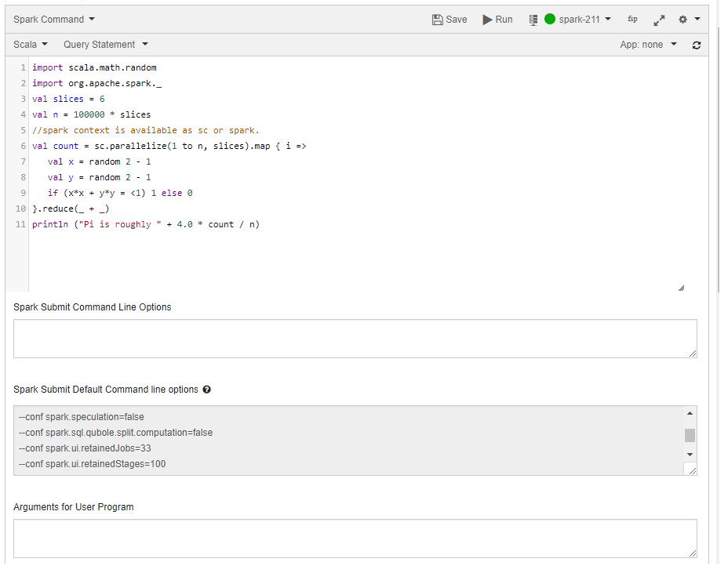Expand editor to full screen
Image resolution: width=728 pixels, height=573 pixels.
tap(659, 20)
